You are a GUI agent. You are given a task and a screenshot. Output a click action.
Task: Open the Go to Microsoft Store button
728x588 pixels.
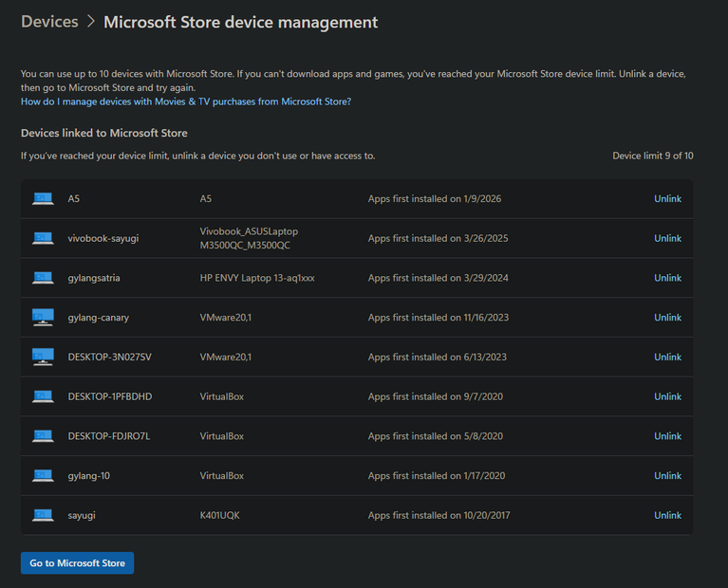(77, 563)
